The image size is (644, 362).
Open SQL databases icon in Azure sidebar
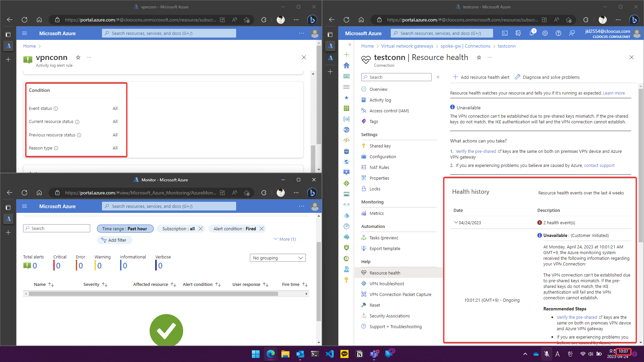[346, 151]
